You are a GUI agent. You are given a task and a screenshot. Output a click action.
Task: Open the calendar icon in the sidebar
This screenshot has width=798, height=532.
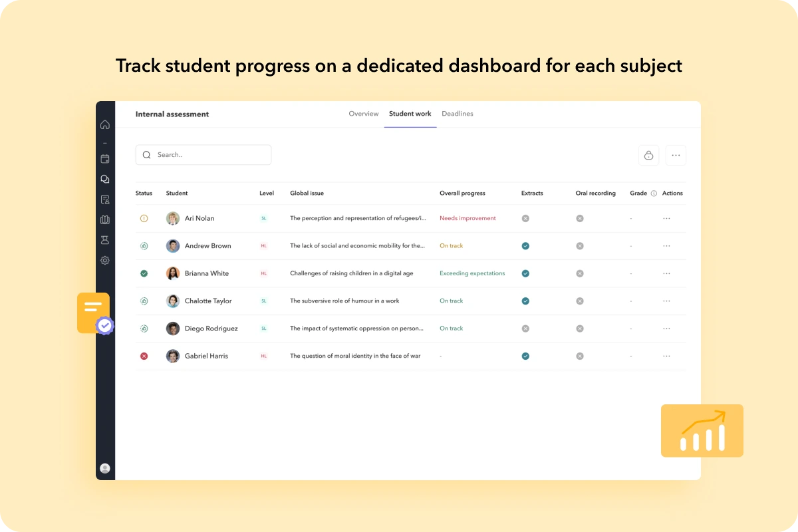tap(105, 159)
